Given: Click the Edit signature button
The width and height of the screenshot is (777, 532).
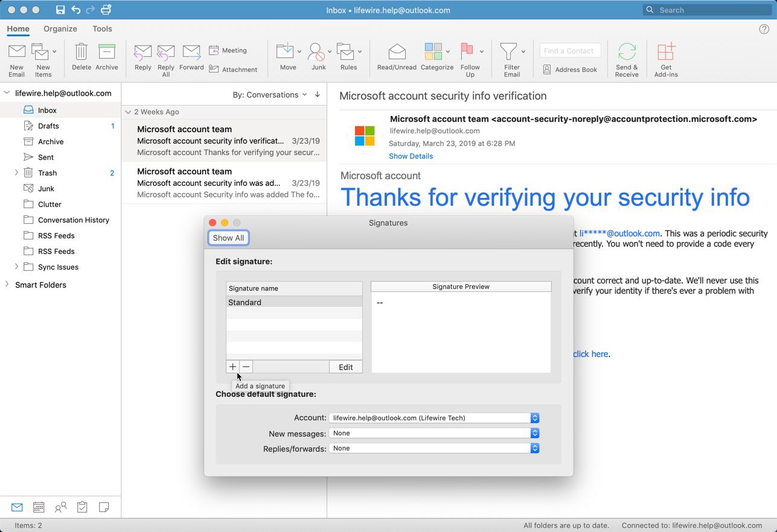Looking at the screenshot, I should 345,367.
